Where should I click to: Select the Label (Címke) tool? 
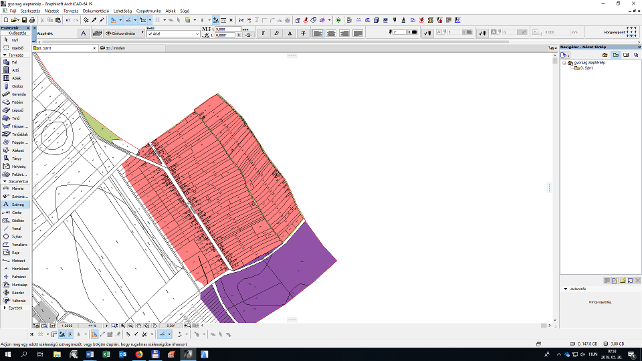(x=15, y=212)
